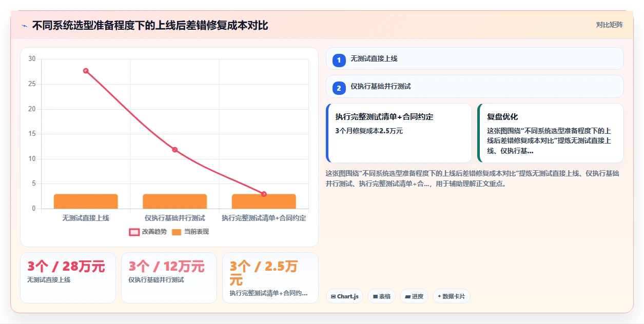Select the 3个 / 2.5万元 stat card

click(270, 277)
